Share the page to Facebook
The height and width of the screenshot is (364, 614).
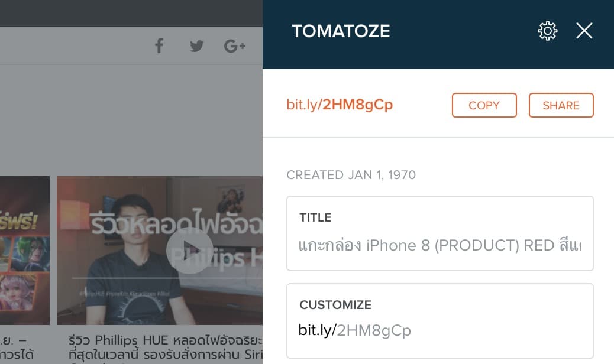159,45
